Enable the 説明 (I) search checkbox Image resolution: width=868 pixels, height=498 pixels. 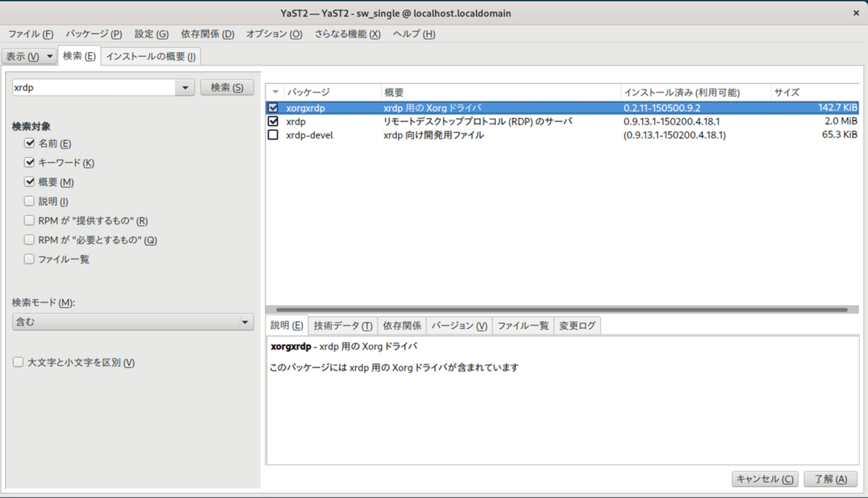coord(30,201)
